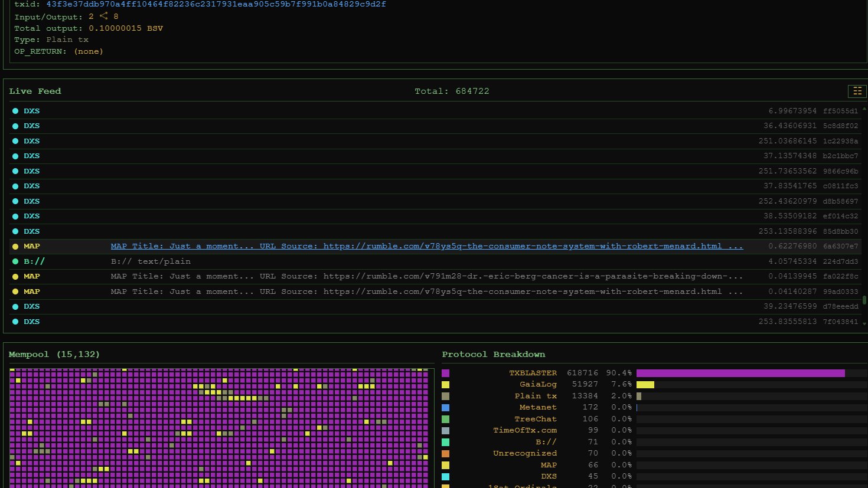Click the TXBLASTER 90.4% percentage bar

[740, 373]
